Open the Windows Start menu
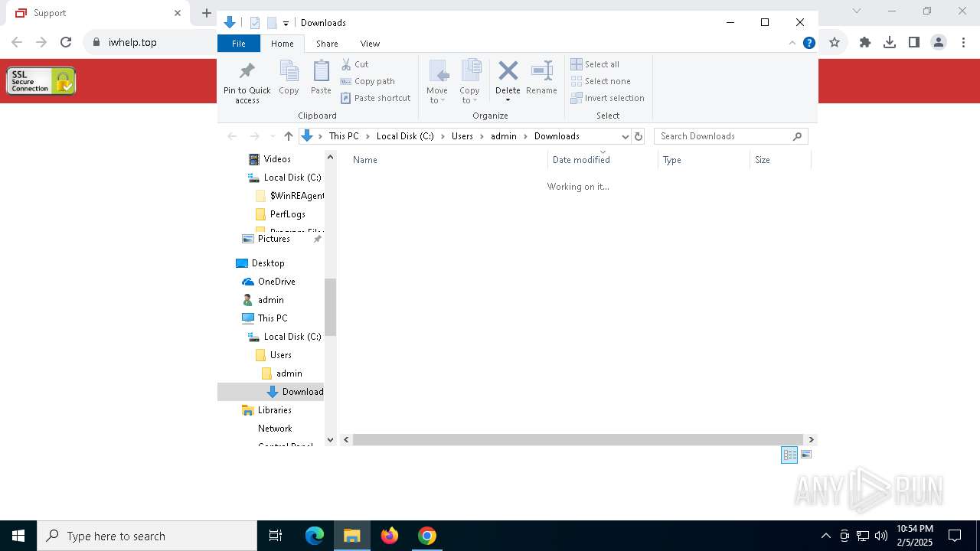 click(18, 536)
